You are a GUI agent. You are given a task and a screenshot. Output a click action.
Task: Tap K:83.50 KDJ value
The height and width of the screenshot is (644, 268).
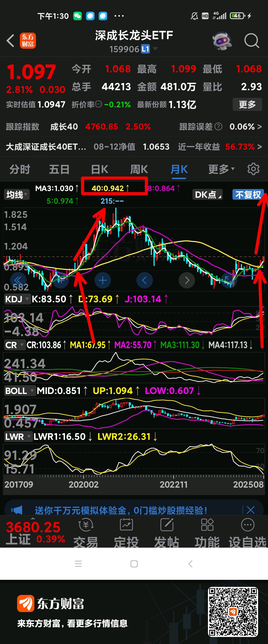click(52, 299)
